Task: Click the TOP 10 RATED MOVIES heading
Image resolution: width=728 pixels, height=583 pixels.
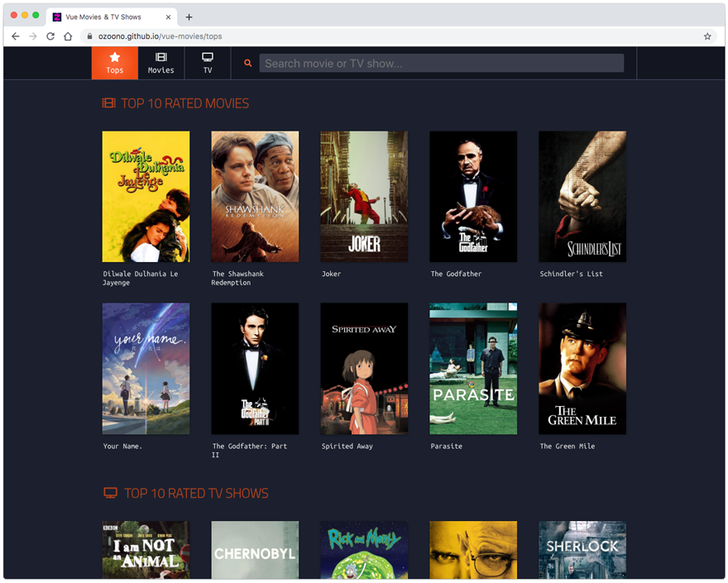Action: pos(184,103)
